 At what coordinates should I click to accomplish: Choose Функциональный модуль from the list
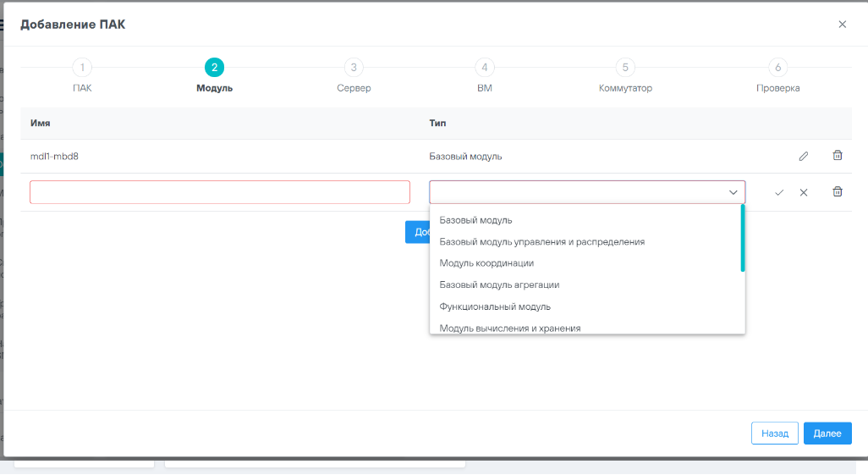pyautogui.click(x=495, y=307)
